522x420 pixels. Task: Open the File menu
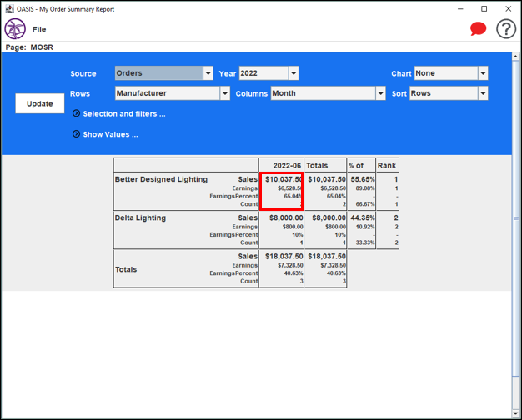point(39,29)
